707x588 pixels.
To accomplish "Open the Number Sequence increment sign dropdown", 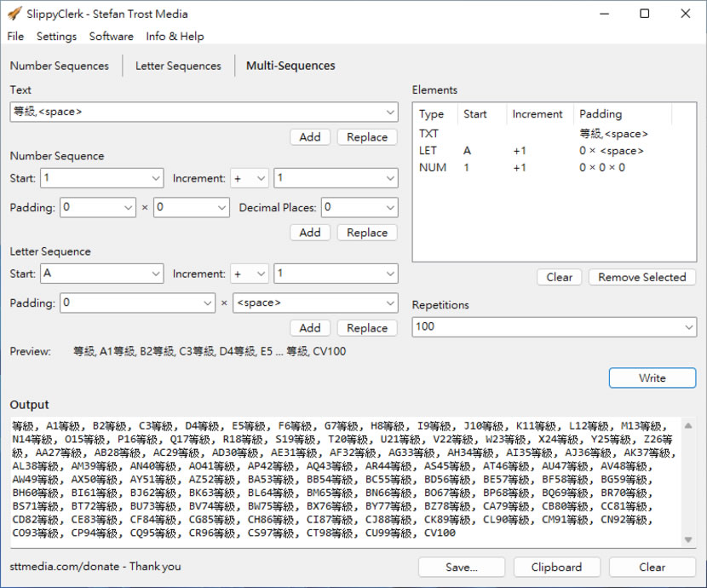I will coord(261,178).
